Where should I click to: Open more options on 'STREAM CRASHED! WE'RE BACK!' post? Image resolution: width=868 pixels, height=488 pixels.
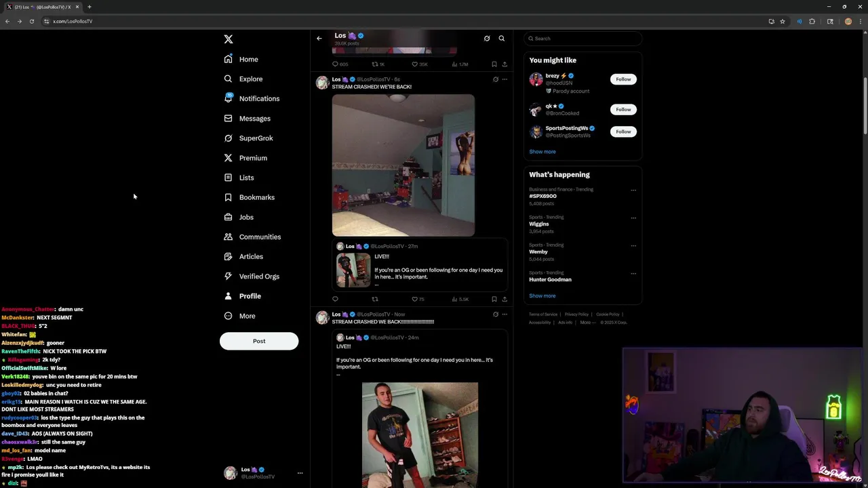[x=505, y=79]
